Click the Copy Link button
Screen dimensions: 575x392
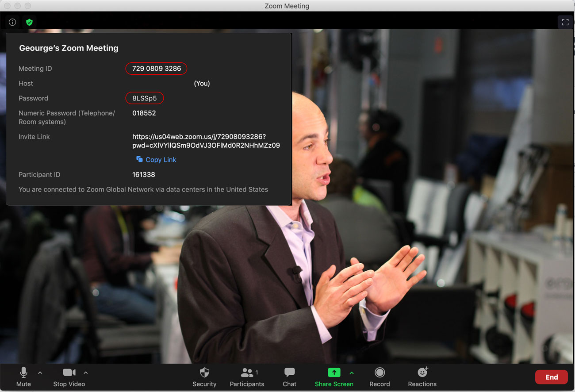[x=156, y=160]
